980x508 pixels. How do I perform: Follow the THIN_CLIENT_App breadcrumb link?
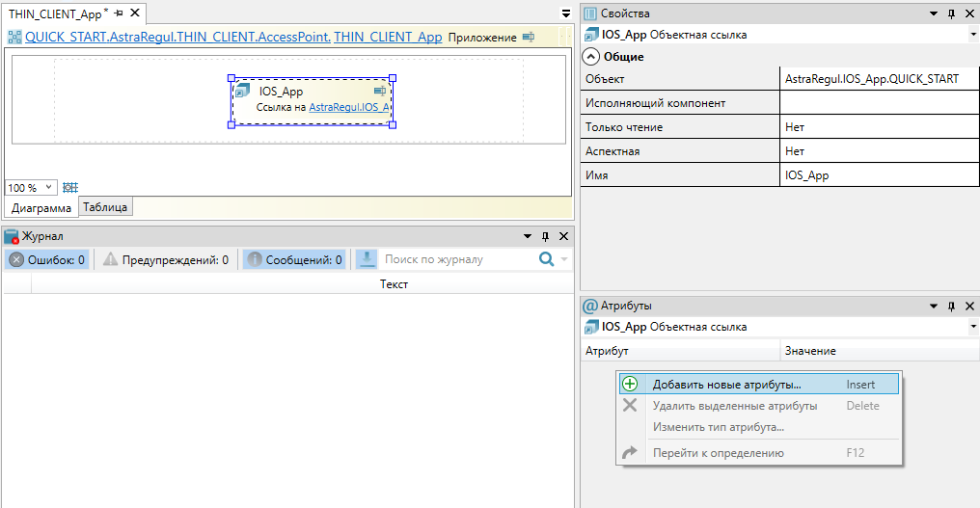pos(388,38)
